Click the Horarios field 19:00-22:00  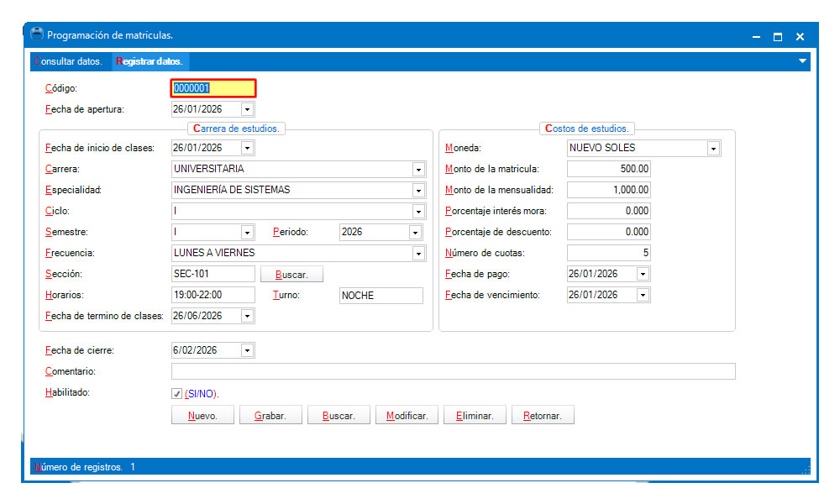[x=213, y=295]
